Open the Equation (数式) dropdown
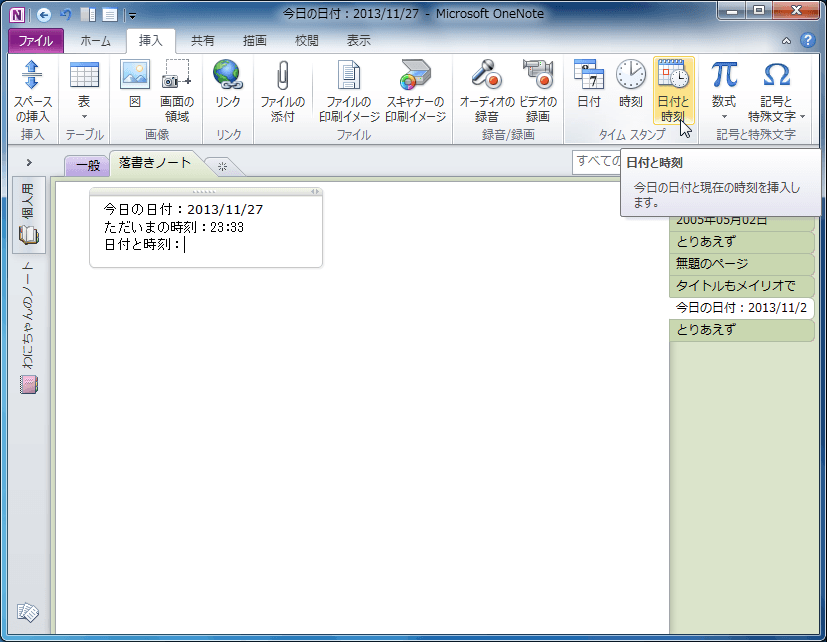This screenshot has width=827, height=642. [x=724, y=91]
